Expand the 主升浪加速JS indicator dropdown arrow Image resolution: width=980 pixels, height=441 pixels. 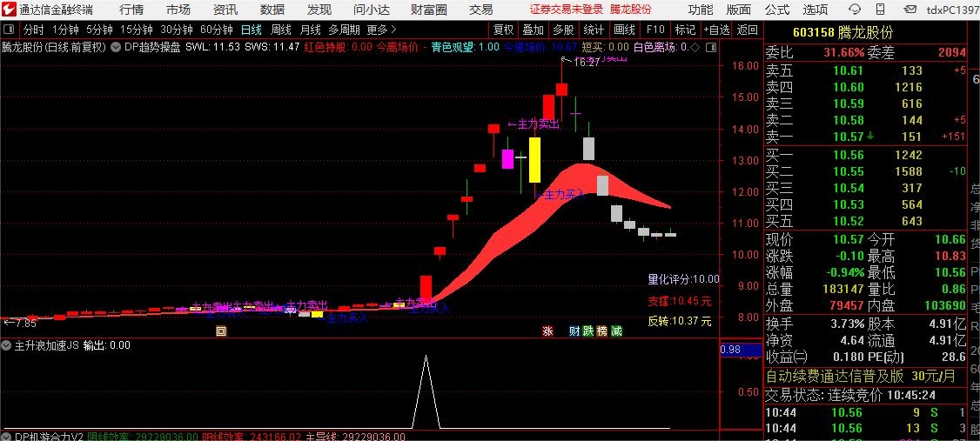(7, 345)
